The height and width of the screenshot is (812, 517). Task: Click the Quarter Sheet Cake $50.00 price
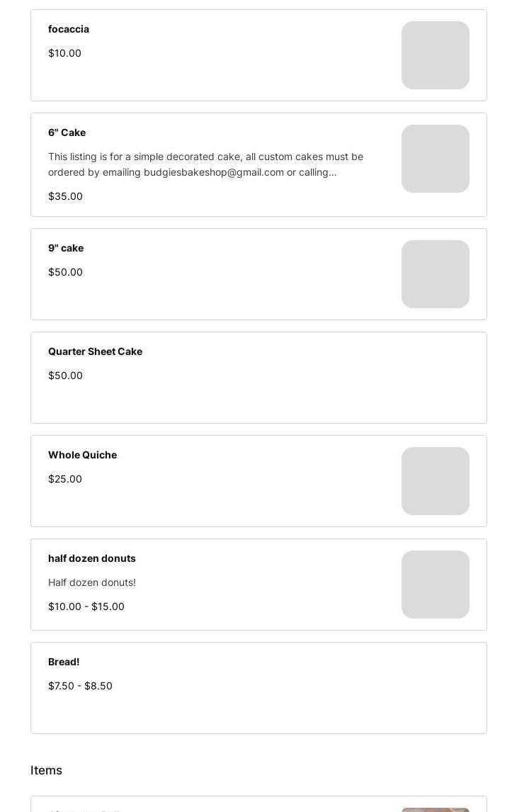pos(65,376)
